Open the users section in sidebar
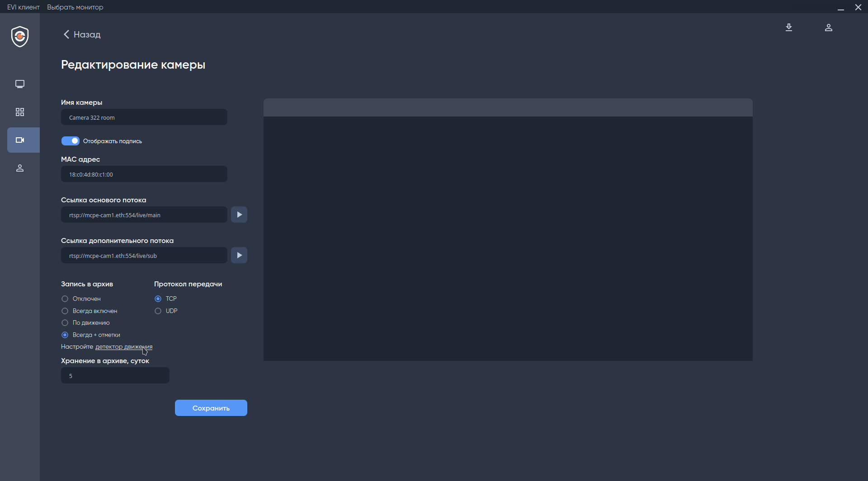The image size is (868, 481). [x=20, y=168]
